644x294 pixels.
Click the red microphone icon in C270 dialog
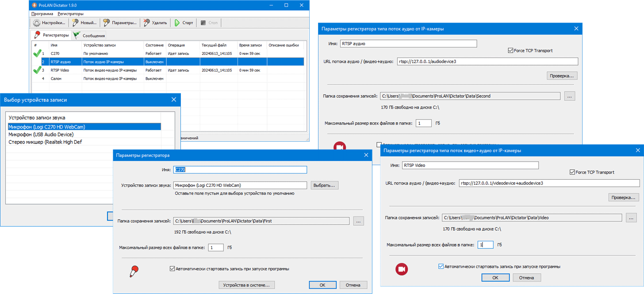(134, 271)
